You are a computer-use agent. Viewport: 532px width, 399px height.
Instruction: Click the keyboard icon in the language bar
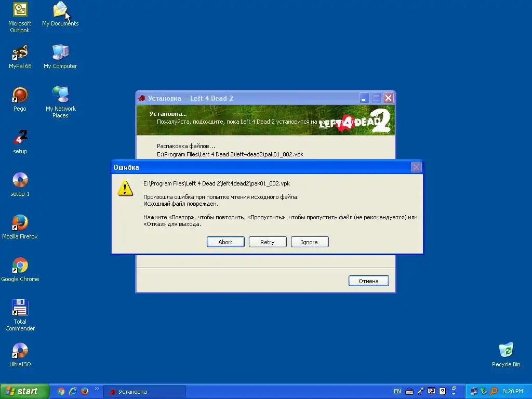409,392
